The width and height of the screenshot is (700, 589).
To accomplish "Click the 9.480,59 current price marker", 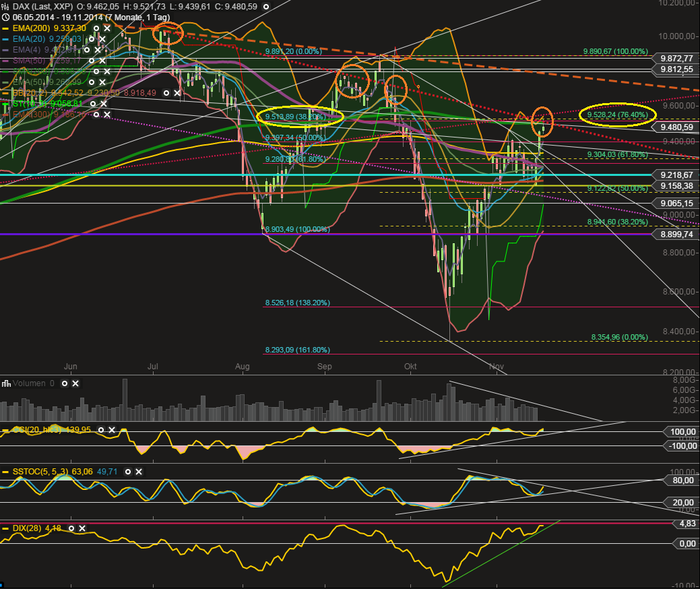I will 675,127.
